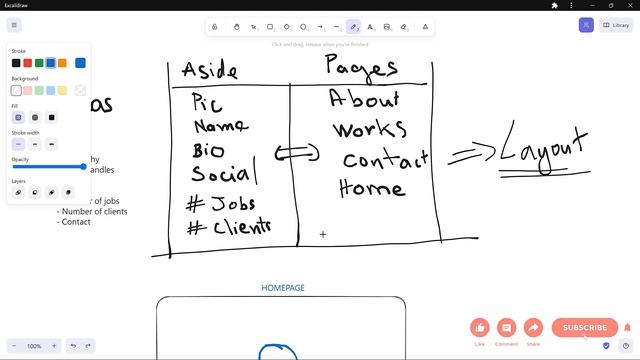Select the light green background color
This screenshot has height=360, width=640.
click(x=39, y=90)
